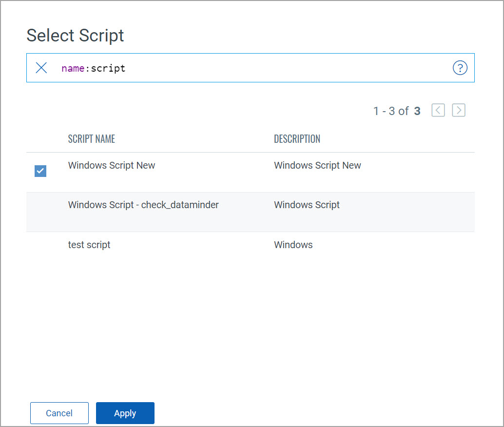Click the Apply button
Screen dimensions: 504x427
(125, 413)
